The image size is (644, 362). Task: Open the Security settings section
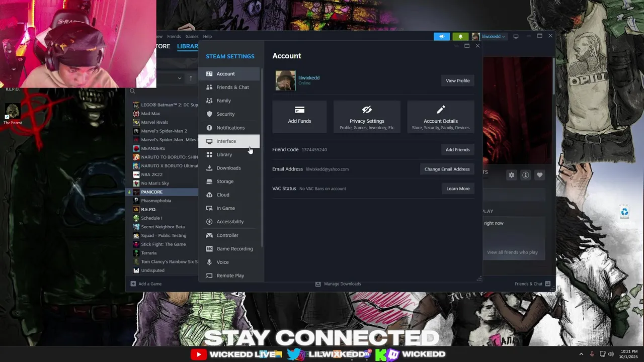pos(229,114)
